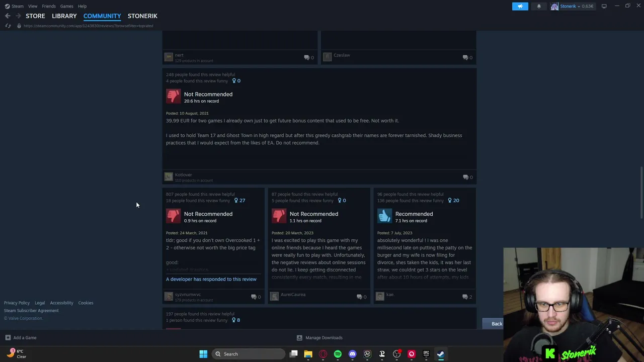Open the Games menu
644x362 pixels.
pos(67,6)
